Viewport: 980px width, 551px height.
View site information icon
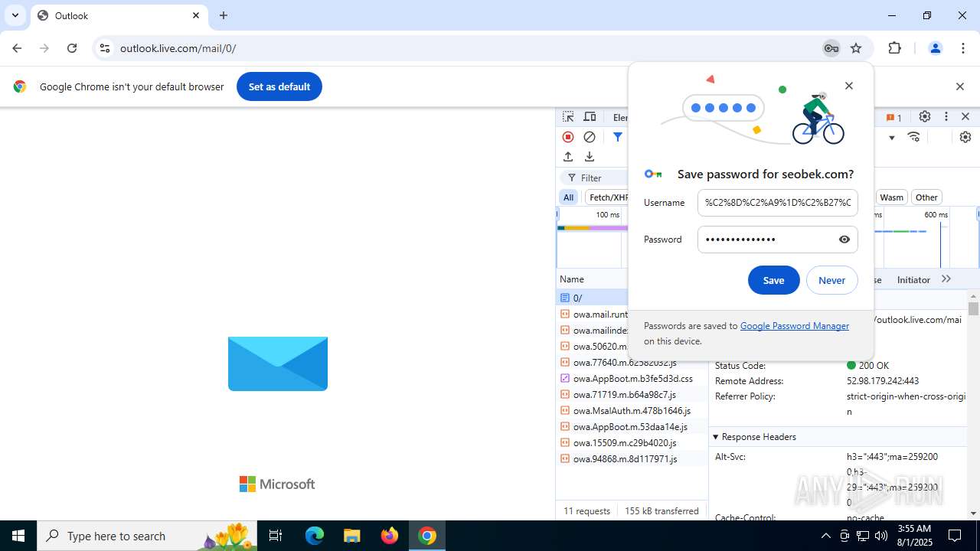pos(105,48)
